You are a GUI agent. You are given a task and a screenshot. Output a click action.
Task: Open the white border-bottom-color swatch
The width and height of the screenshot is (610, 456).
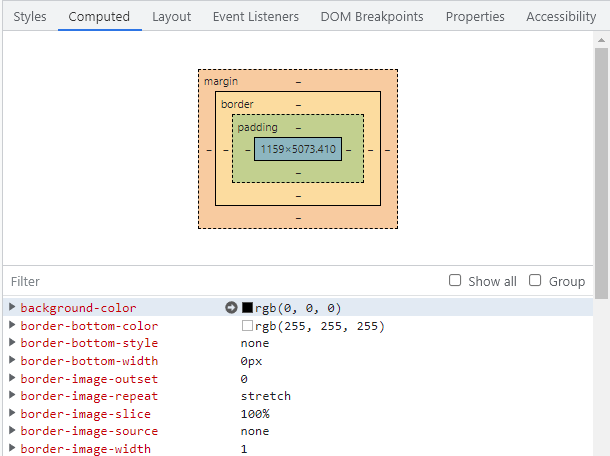click(x=247, y=325)
